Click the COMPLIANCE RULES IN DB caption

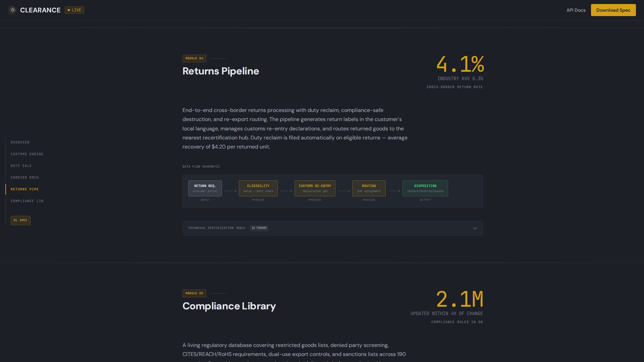tap(457, 322)
